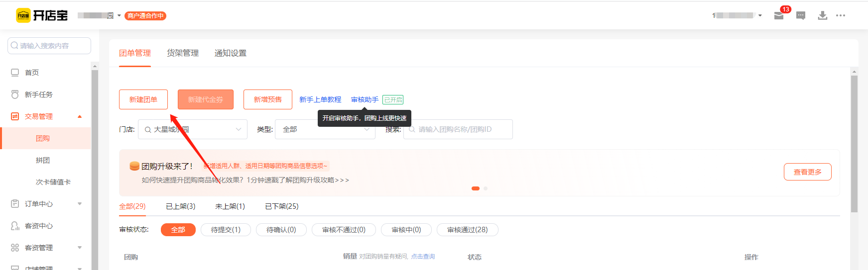Click the download icon in header

click(822, 16)
